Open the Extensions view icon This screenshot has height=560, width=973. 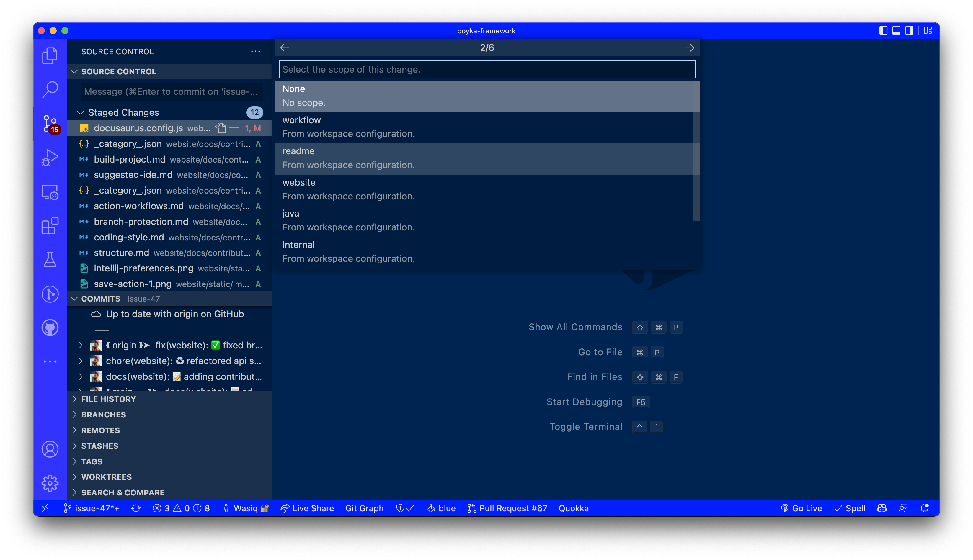[x=50, y=226]
